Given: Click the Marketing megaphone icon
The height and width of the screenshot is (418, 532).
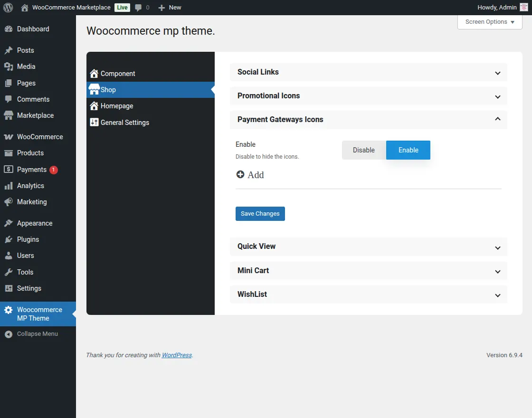Looking at the screenshot, I should pyautogui.click(x=9, y=202).
